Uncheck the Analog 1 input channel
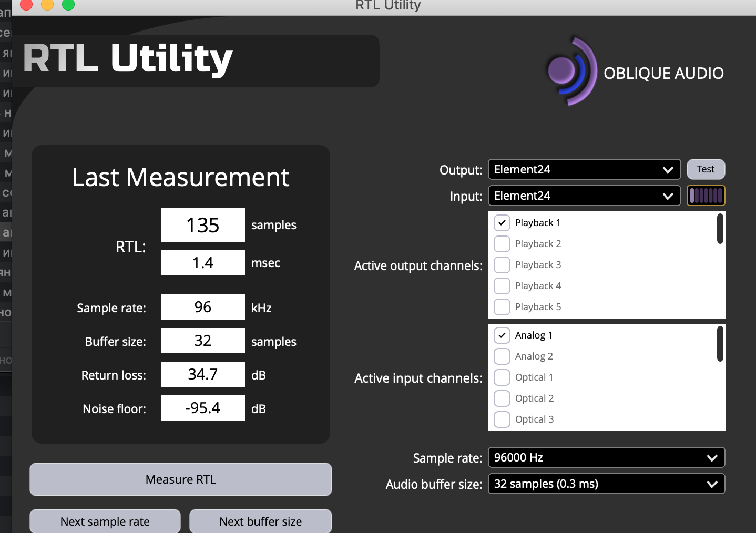The image size is (756, 533). tap(502, 335)
